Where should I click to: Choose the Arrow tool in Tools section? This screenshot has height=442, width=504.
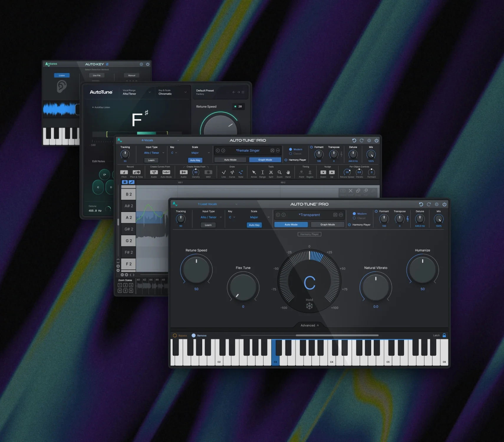click(254, 172)
